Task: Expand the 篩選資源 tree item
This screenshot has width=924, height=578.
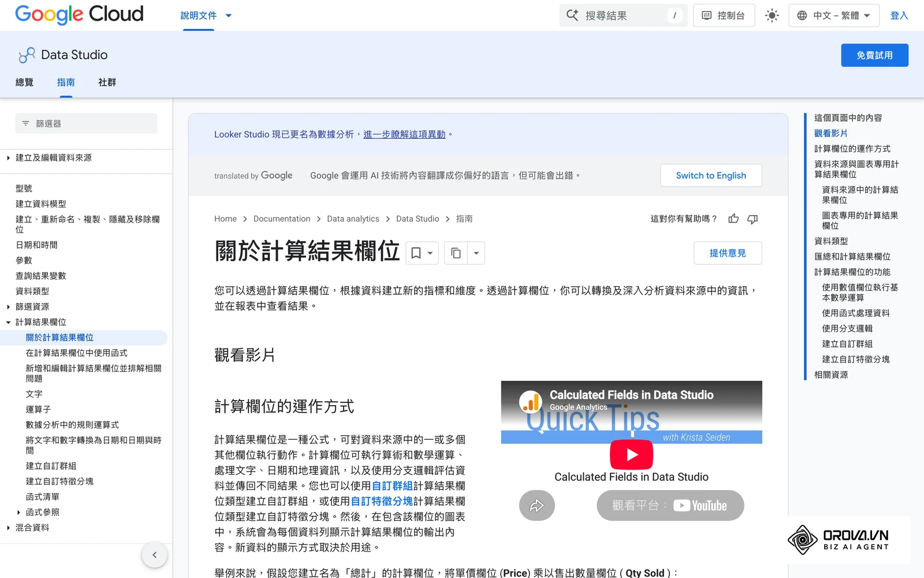Action: [8, 307]
